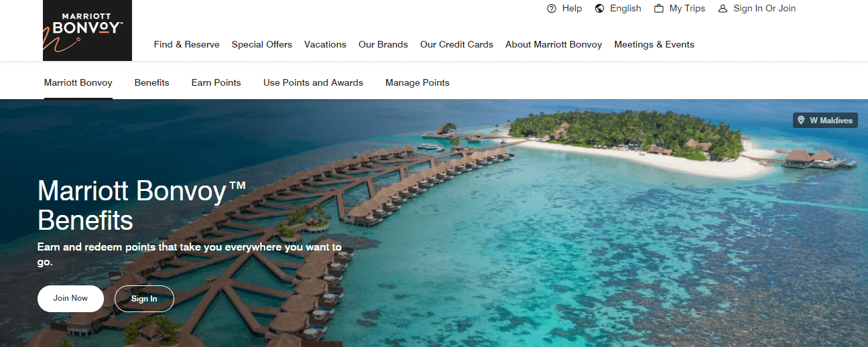868x347 pixels.
Task: Click the Marriott Bonvoy logo
Action: [87, 30]
